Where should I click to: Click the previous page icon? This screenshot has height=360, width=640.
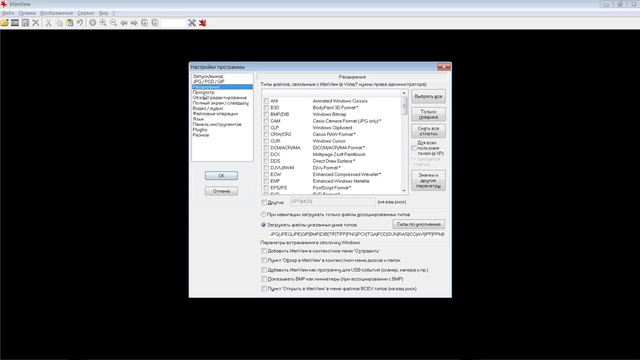[144, 23]
